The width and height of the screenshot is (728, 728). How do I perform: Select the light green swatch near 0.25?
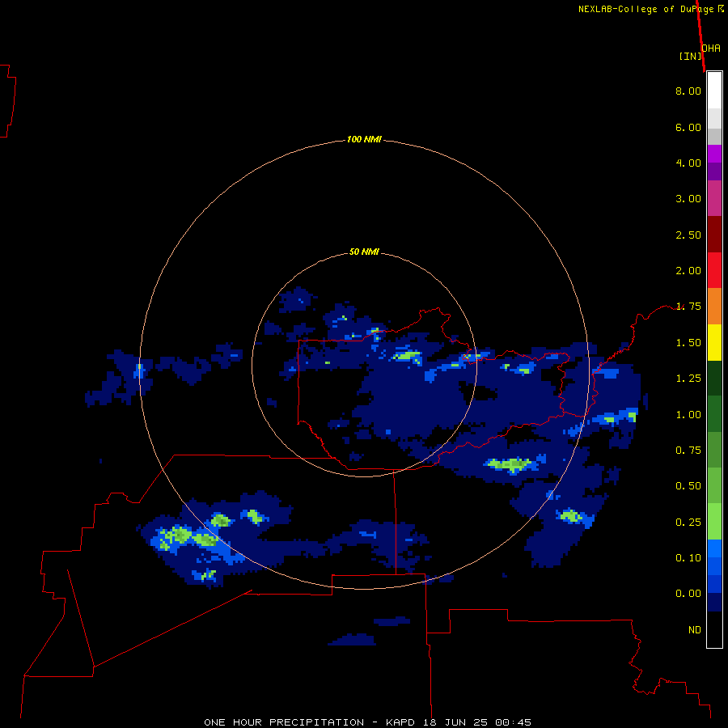coord(714,522)
